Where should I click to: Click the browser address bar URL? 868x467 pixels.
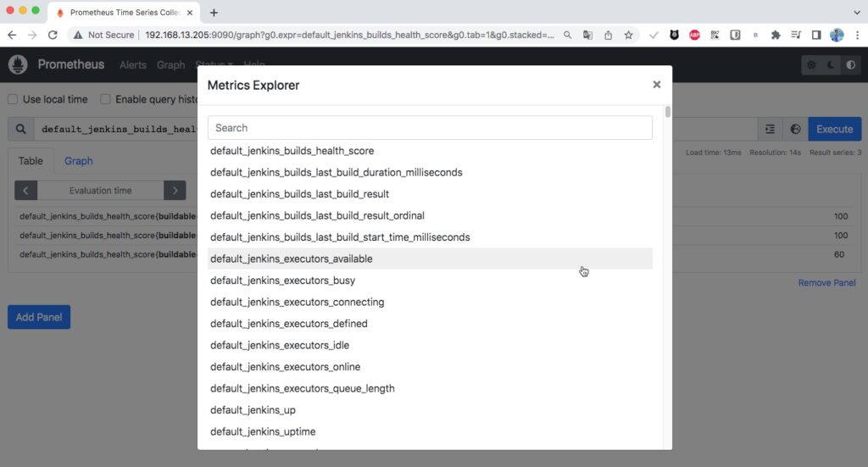tap(349, 35)
